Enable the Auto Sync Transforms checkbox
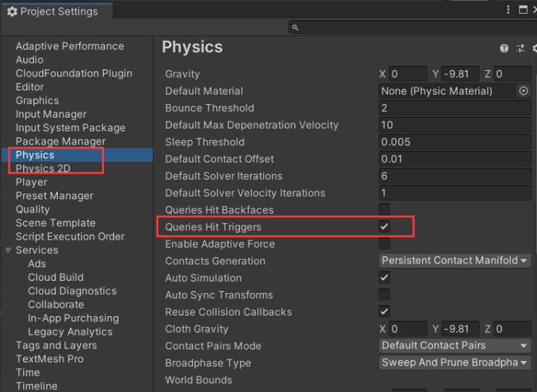 [385, 295]
